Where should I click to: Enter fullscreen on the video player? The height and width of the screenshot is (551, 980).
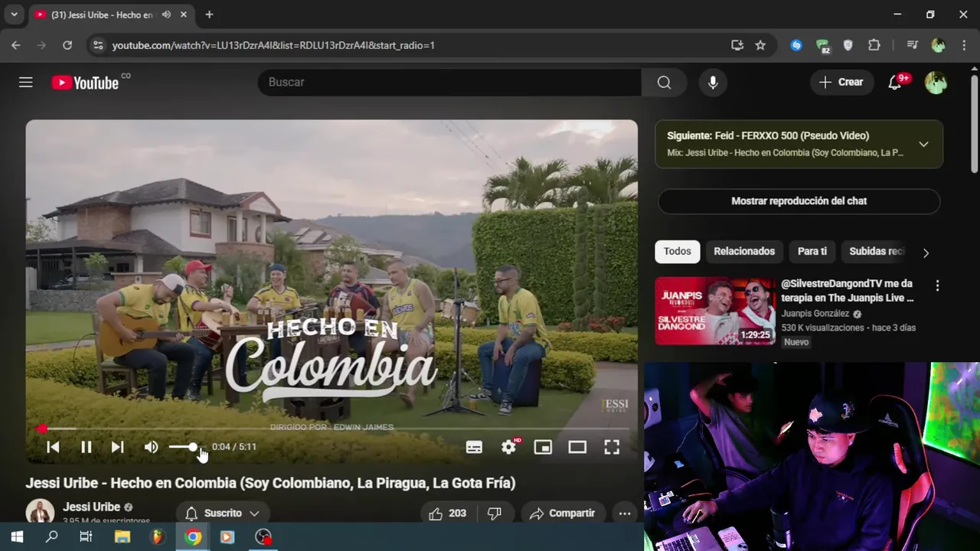(x=612, y=447)
